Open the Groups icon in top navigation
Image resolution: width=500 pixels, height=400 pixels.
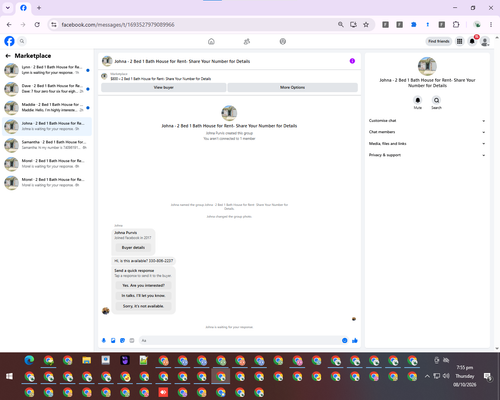pos(283,41)
